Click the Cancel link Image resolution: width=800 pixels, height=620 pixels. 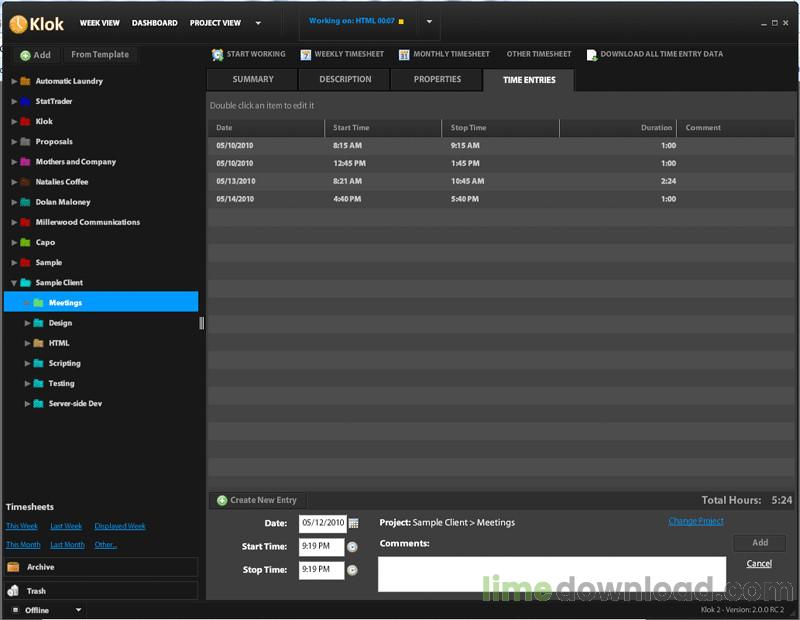[759, 563]
